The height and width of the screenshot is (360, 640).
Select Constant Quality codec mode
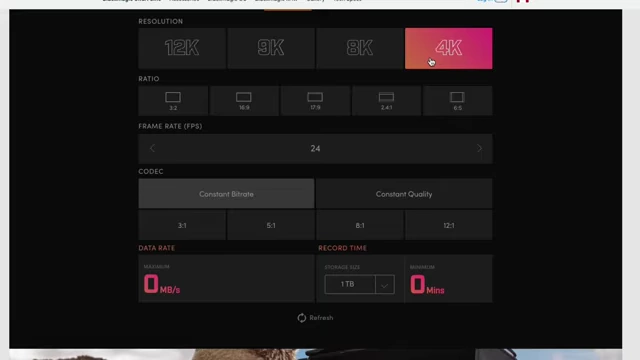(404, 193)
